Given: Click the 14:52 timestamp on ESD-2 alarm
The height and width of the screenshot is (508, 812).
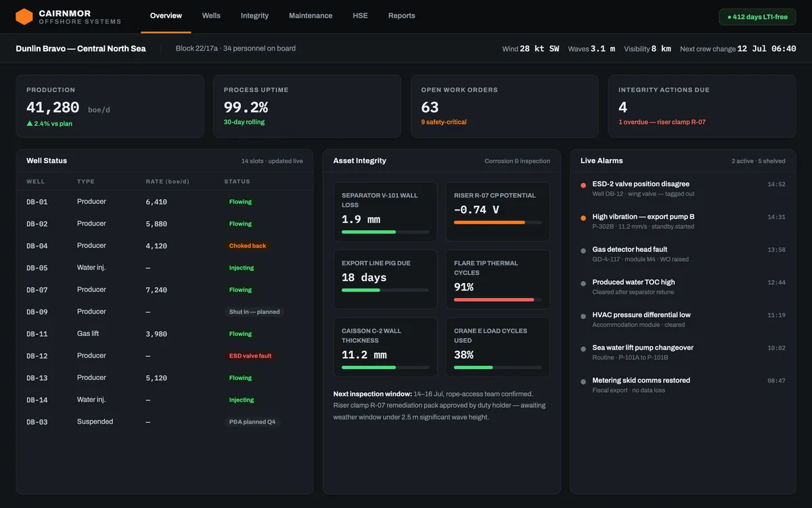Looking at the screenshot, I should click(x=776, y=184).
